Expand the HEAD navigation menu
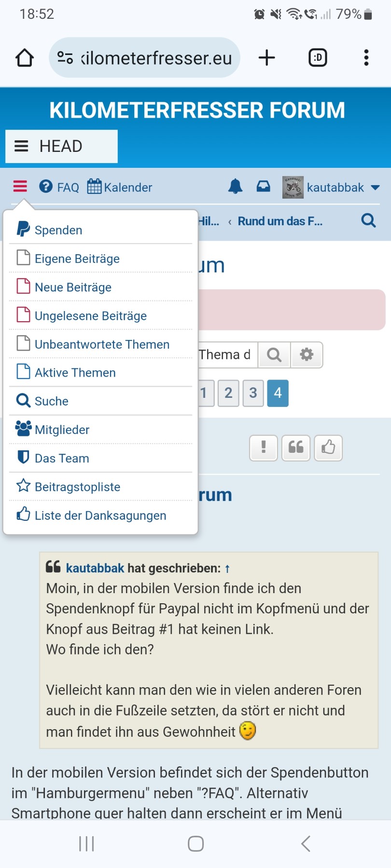Screen dimensions: 391x868 coord(61,146)
